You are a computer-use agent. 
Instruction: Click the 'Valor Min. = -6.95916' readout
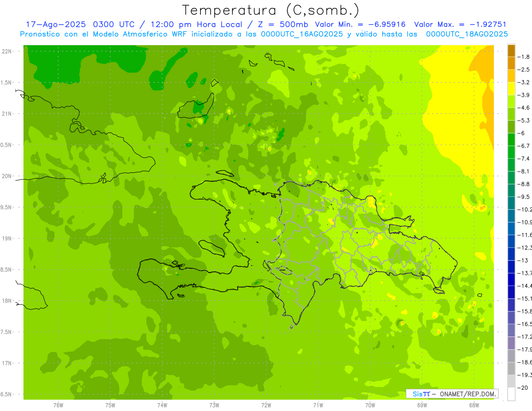tap(361, 24)
